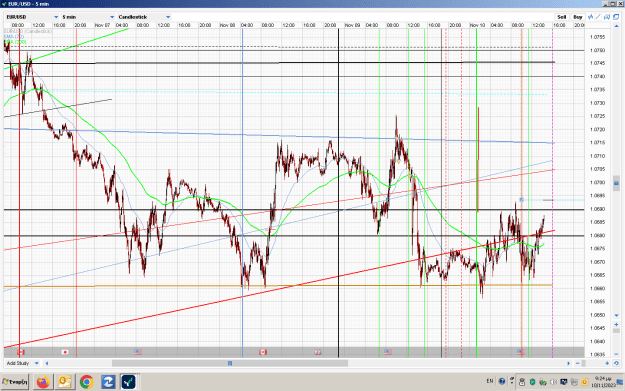Click the Buy button
Screen dimensions: 625x391
[x=578, y=17]
